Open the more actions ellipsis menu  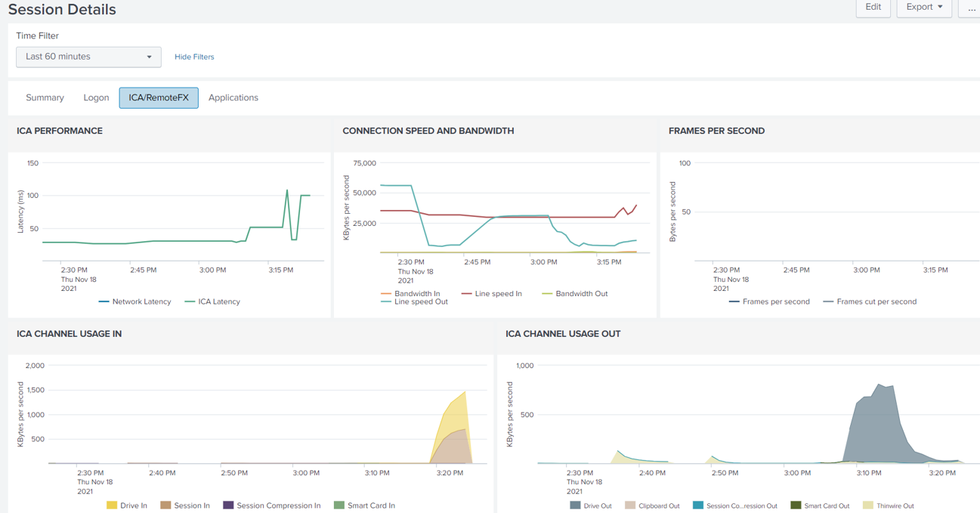point(970,8)
